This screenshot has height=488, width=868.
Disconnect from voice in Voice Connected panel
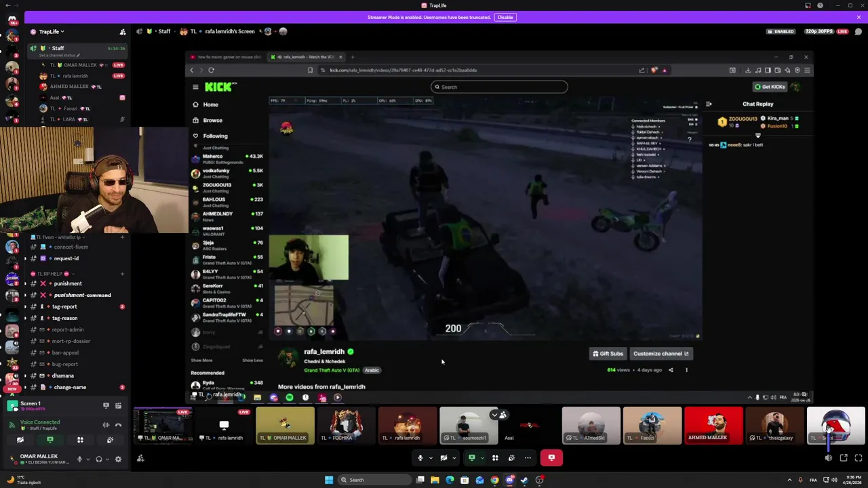tap(118, 425)
